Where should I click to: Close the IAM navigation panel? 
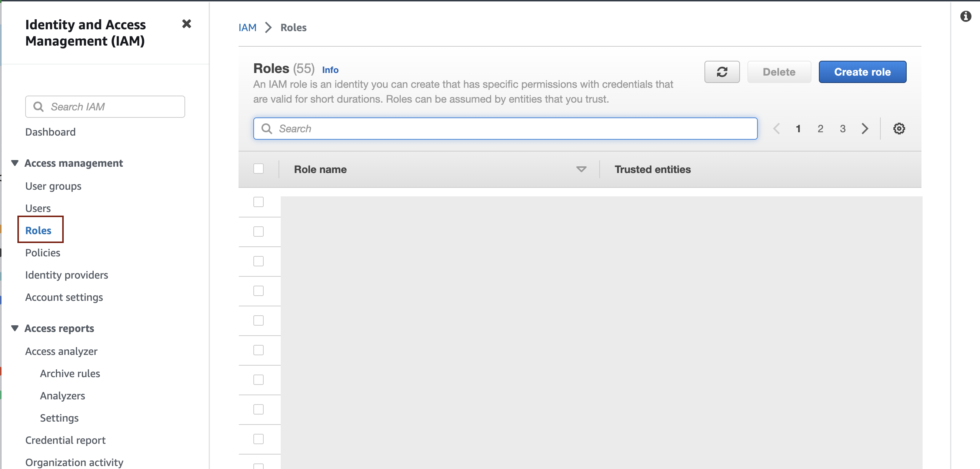coord(186,24)
